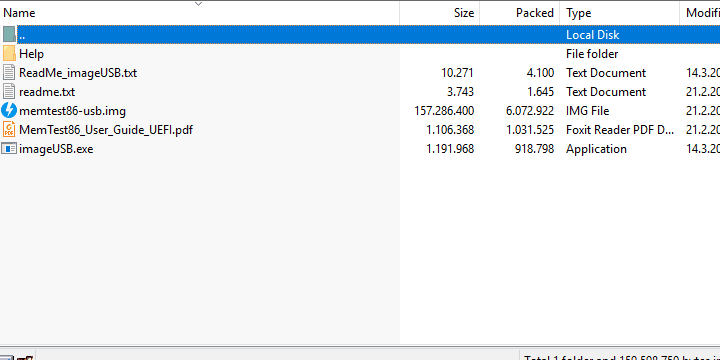
Task: Click the ReadMe_imageUSB.txt text file icon
Action: pos(9,73)
